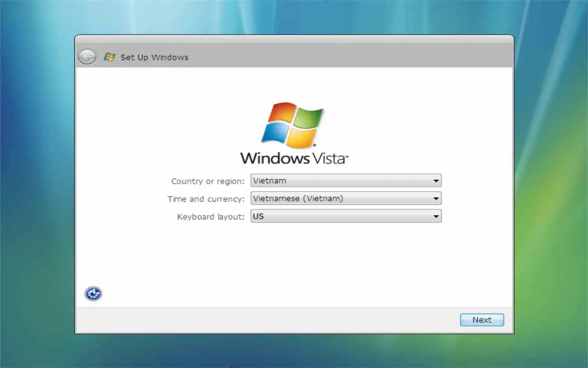Click the 'Keyboard layout:' label
588x368 pixels.
(x=211, y=217)
